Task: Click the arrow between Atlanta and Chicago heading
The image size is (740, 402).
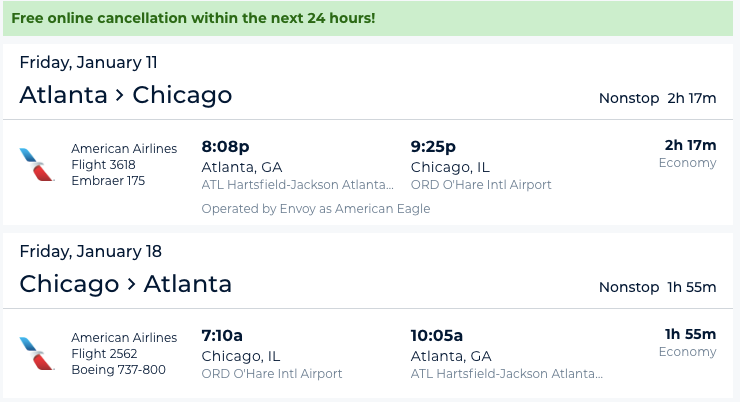Action: pyautogui.click(x=120, y=95)
